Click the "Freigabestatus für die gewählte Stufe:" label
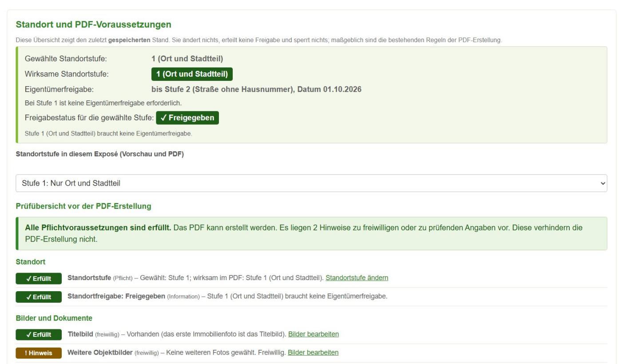Image resolution: width=623 pixels, height=364 pixels. 89,118
